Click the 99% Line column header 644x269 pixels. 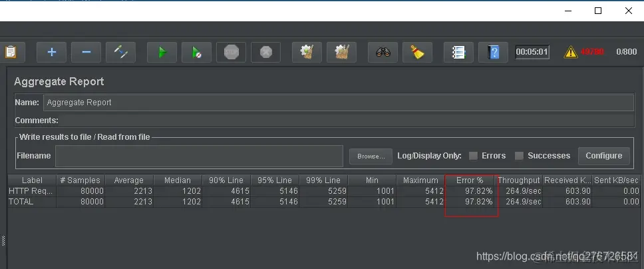323,180
